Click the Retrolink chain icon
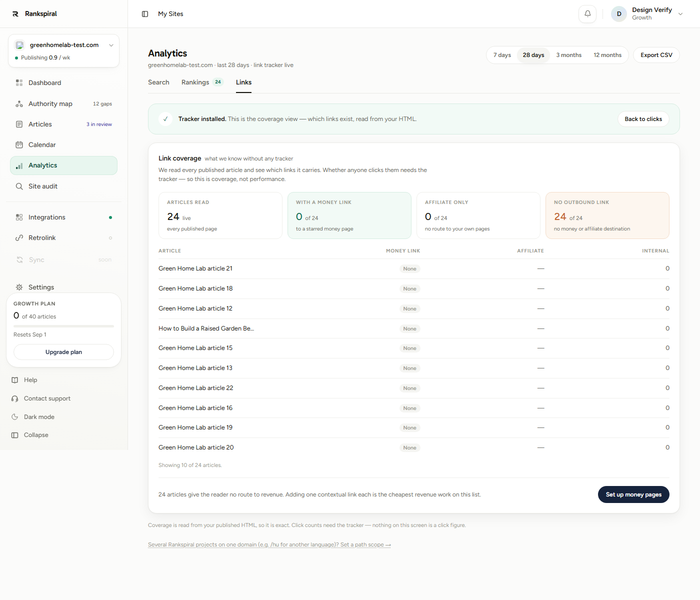Image resolution: width=700 pixels, height=600 pixels. (x=19, y=238)
